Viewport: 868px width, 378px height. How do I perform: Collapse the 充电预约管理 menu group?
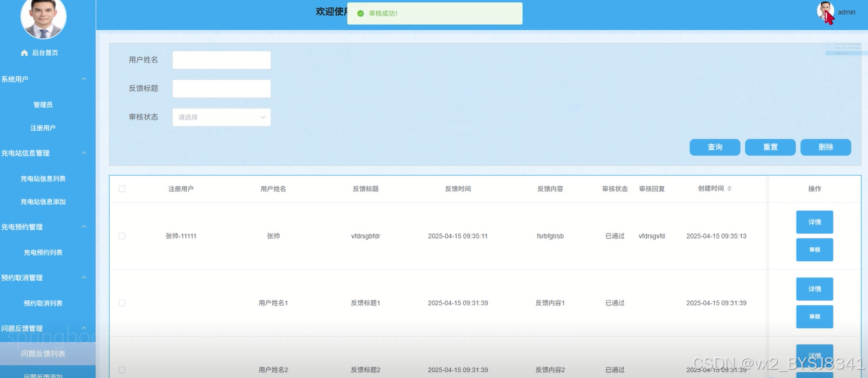click(84, 227)
